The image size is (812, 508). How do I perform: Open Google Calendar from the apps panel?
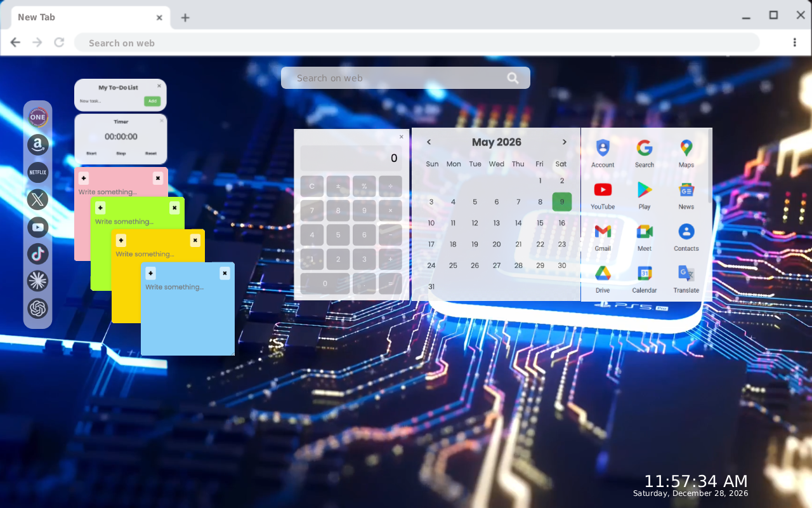(x=645, y=279)
